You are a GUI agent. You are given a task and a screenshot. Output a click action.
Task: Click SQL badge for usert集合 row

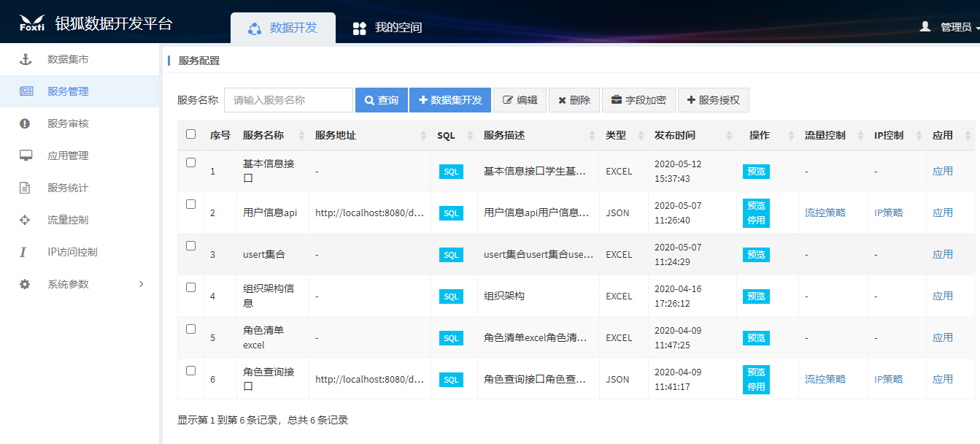451,255
